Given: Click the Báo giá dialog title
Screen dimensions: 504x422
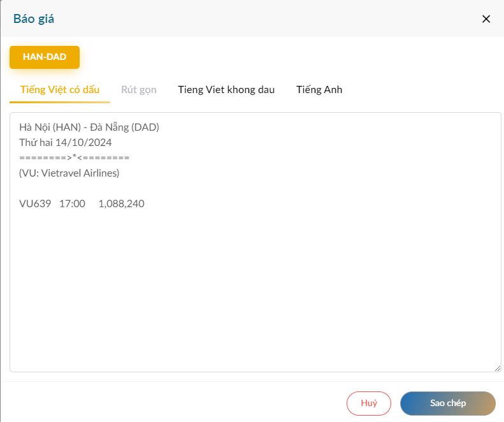Looking at the screenshot, I should coord(34,18).
